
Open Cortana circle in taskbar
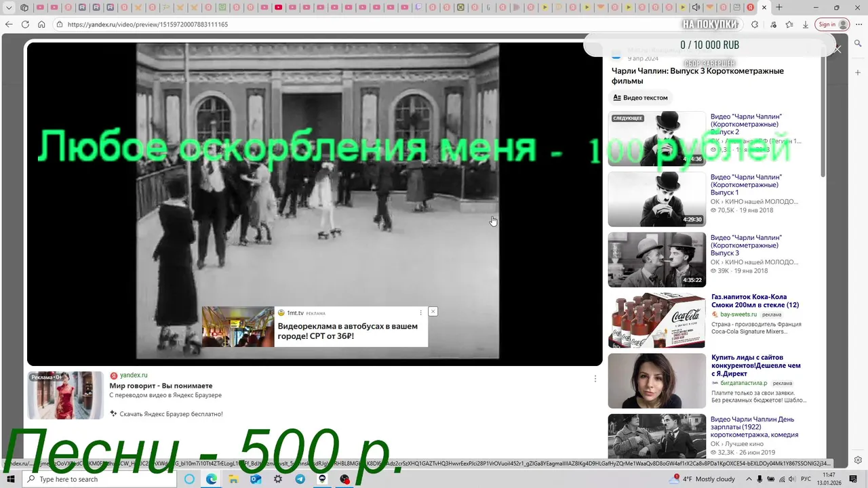[189, 479]
